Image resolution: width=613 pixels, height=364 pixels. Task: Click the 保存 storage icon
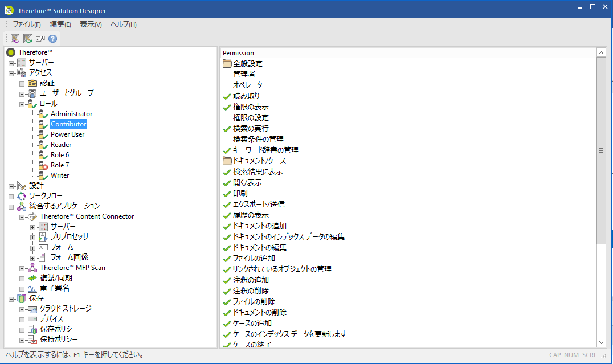coord(22,298)
